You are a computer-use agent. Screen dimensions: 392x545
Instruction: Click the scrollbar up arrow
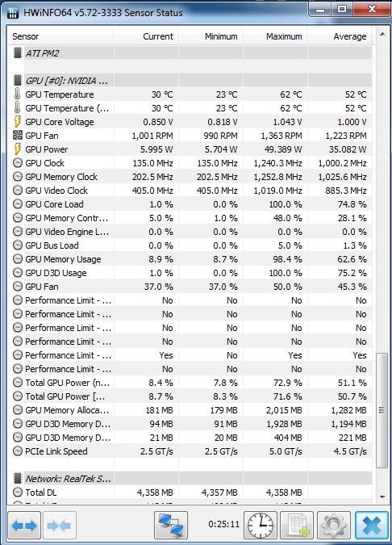point(382,34)
